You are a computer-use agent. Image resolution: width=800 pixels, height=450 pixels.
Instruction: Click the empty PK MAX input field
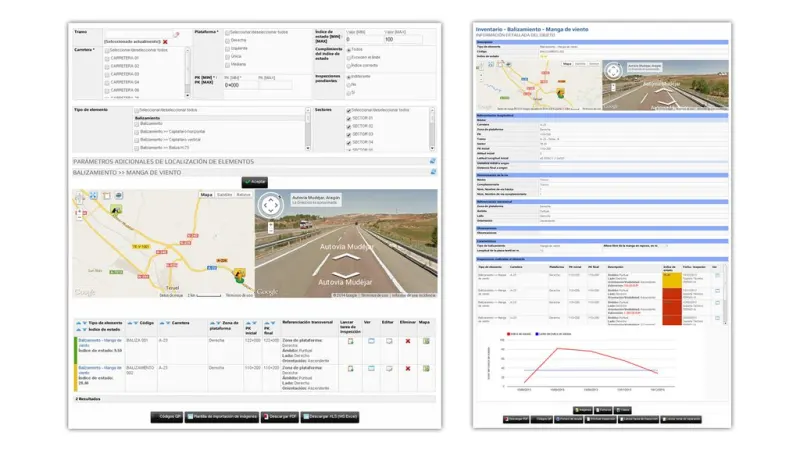[x=275, y=85]
